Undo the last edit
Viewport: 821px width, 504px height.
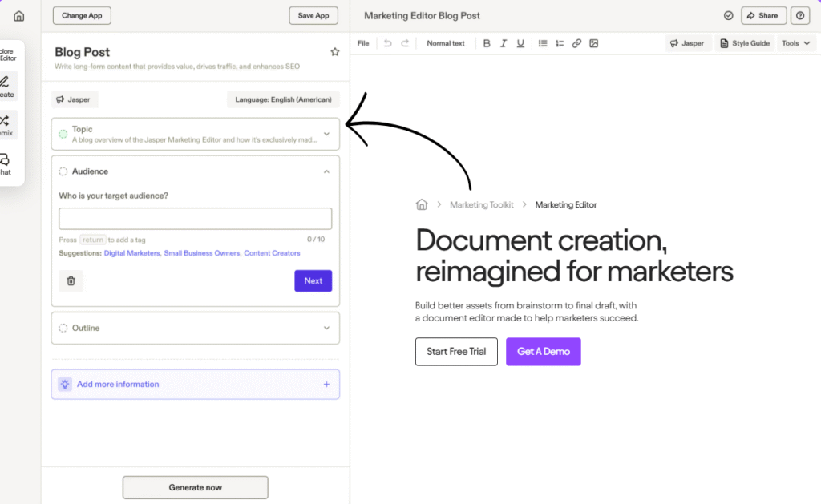pos(387,43)
